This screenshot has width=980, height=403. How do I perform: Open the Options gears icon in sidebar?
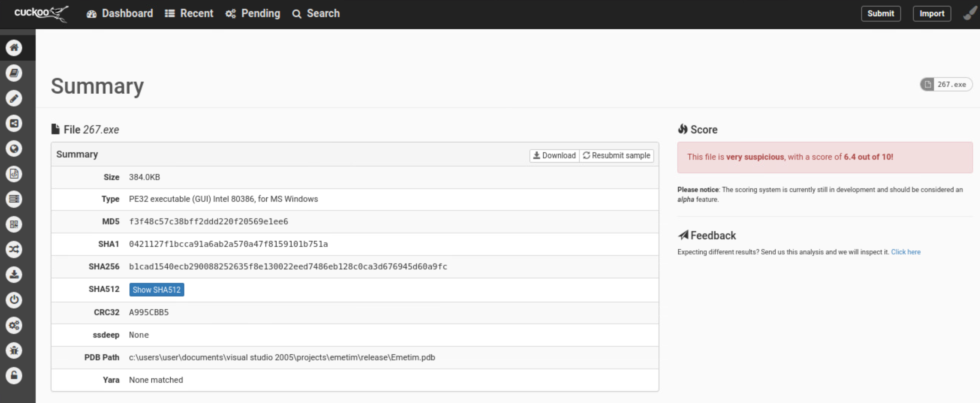[14, 325]
